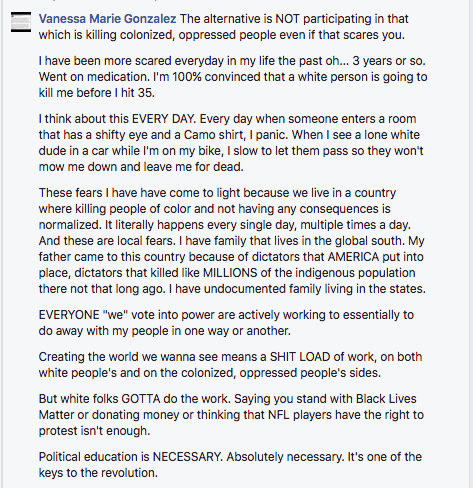473x488 pixels.
Task: Open Vanessa Marie Gonzalez's profile link
Action: click(x=107, y=19)
